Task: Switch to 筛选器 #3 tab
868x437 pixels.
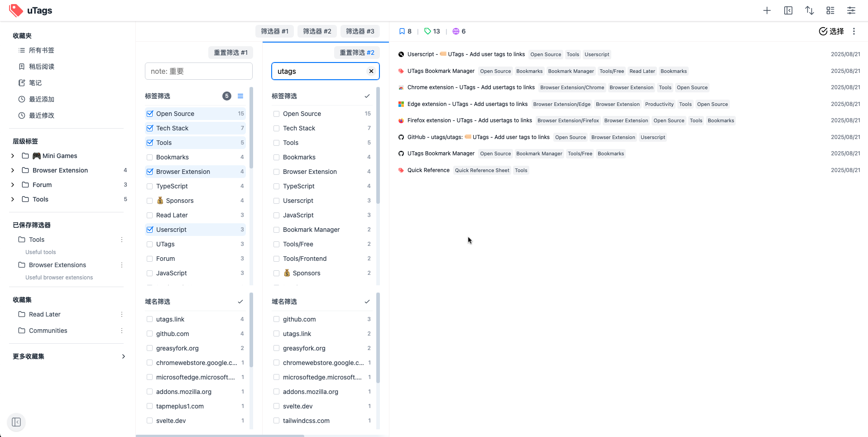Action: coord(360,31)
